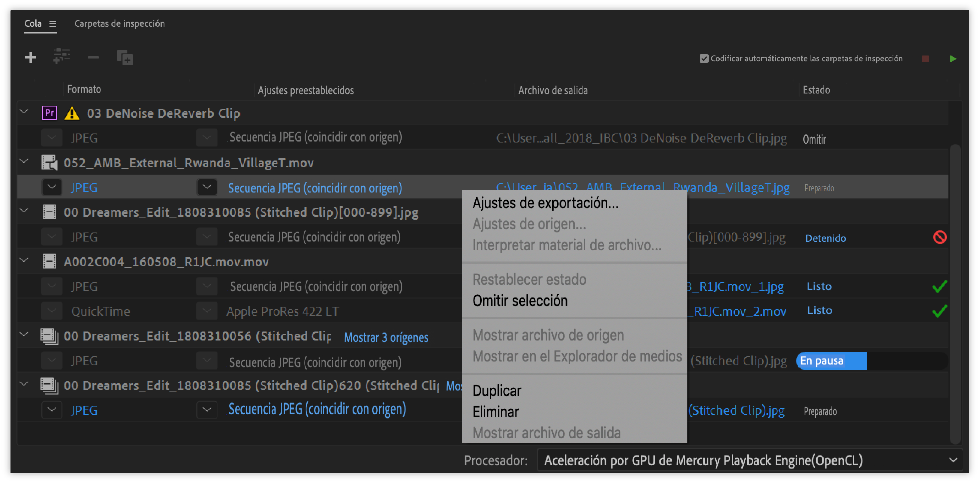Stop encoding with the red stop icon

(926, 58)
